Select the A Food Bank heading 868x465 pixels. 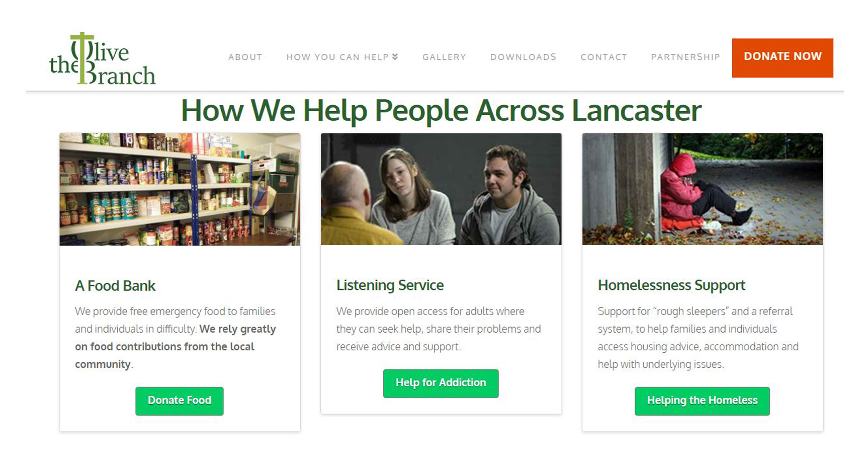pos(115,286)
